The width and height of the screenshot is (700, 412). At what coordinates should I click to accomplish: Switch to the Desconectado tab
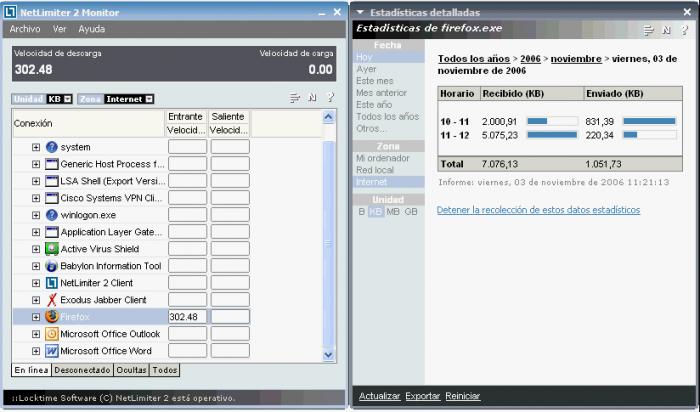pos(82,370)
